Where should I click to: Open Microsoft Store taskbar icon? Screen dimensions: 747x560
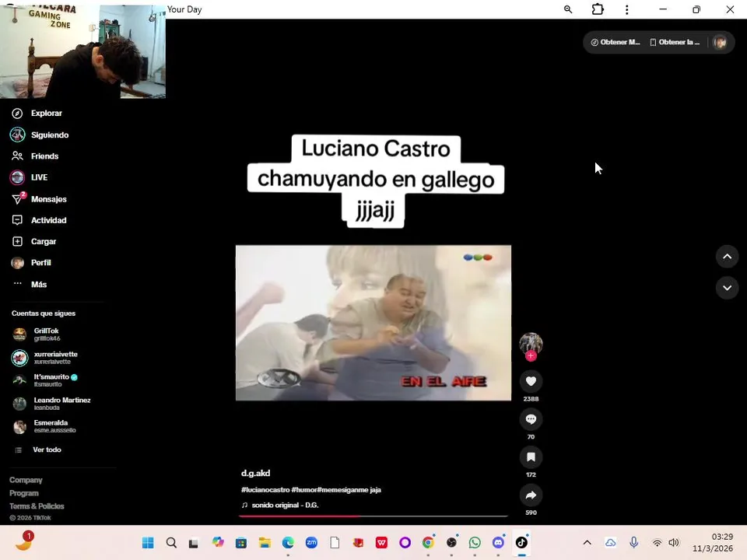click(x=241, y=542)
